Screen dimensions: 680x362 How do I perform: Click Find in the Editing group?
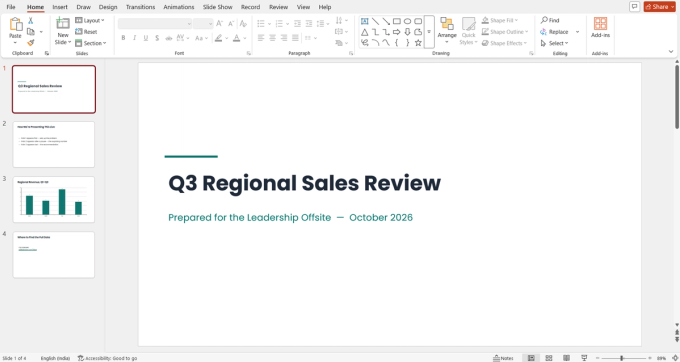[550, 20]
